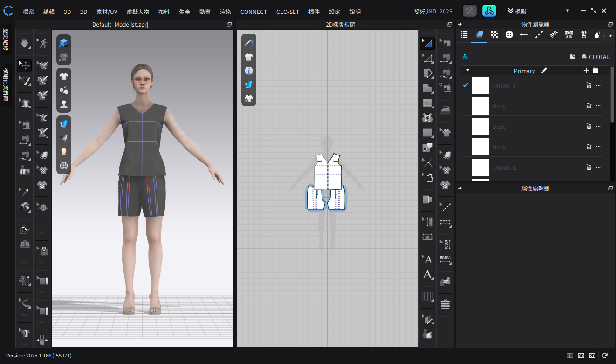
Task: Click the white swatch thumbnail of first FABRIC 1
Action: click(x=480, y=86)
